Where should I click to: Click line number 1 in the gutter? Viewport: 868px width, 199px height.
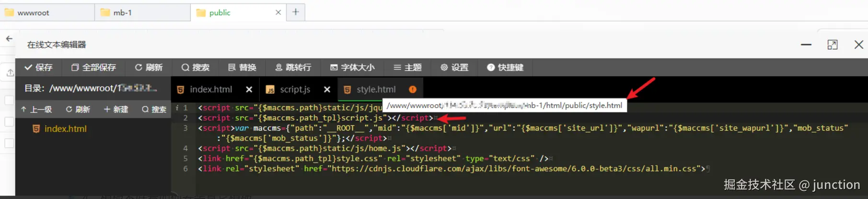185,108
